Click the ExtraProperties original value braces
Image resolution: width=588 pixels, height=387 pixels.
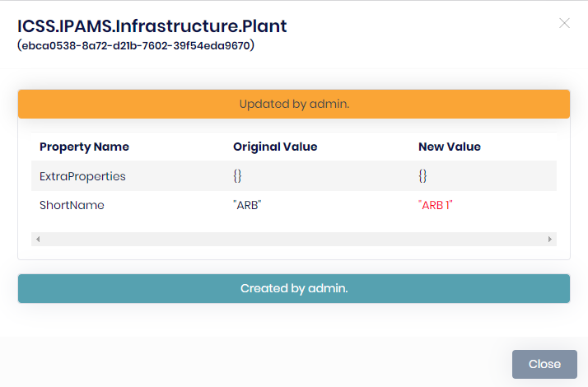click(237, 176)
